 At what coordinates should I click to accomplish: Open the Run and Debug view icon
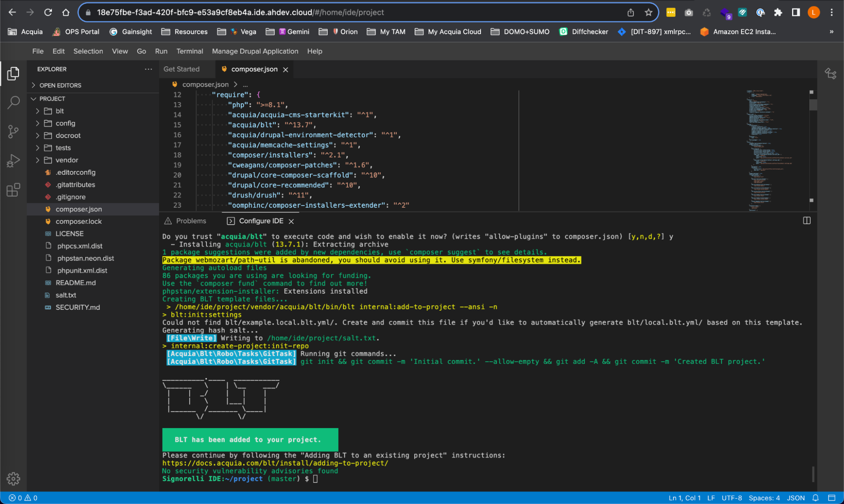(x=13, y=161)
